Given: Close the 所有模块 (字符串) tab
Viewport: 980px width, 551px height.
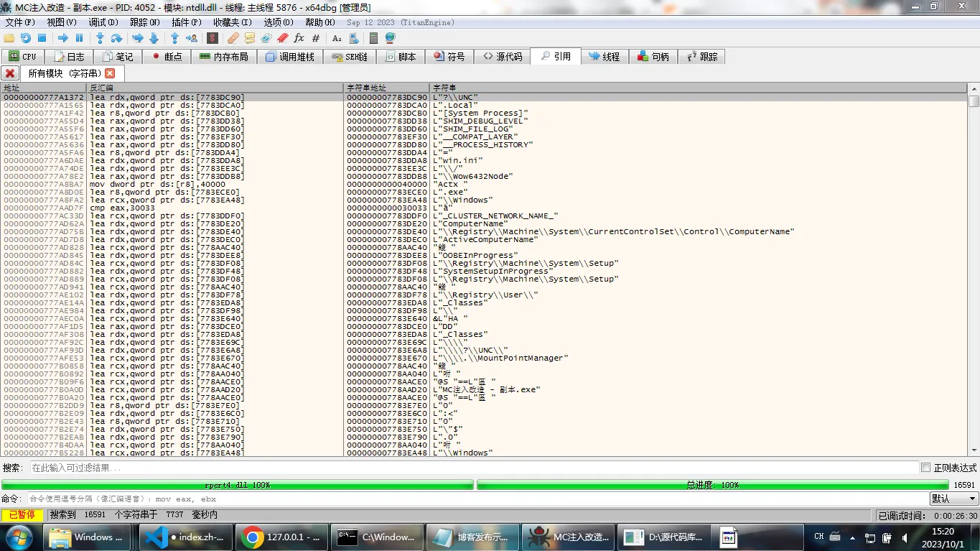Looking at the screenshot, I should [x=110, y=73].
